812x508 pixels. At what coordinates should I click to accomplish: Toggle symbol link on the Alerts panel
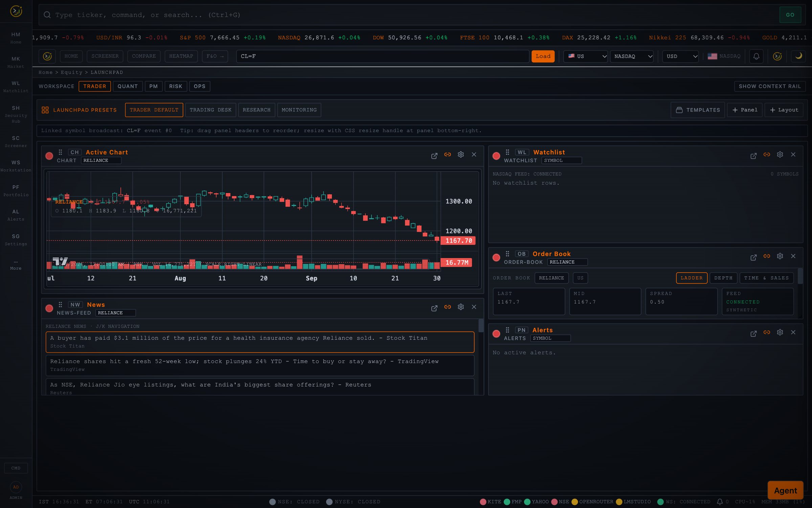(x=767, y=332)
